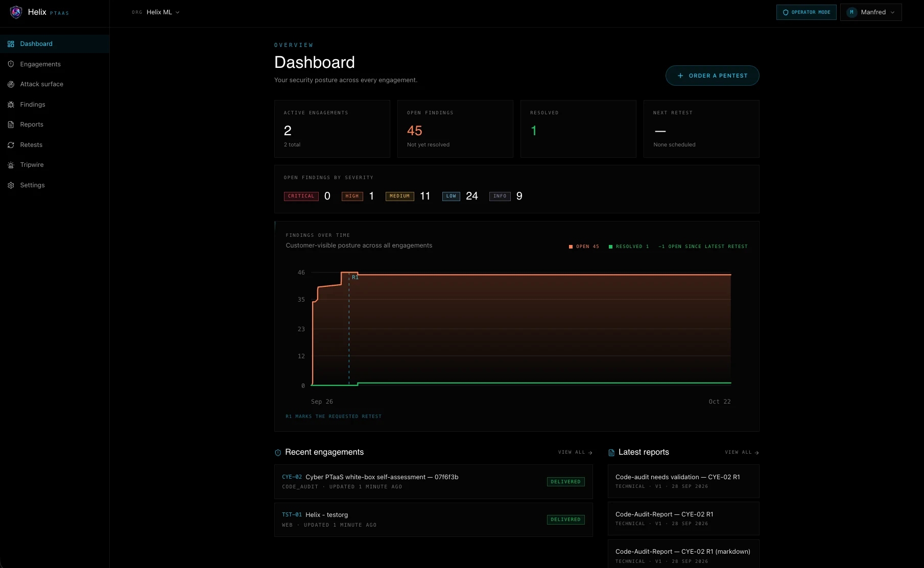924x568 pixels.
Task: Click the 'Oct 22' chart axis label
Action: pyautogui.click(x=720, y=402)
